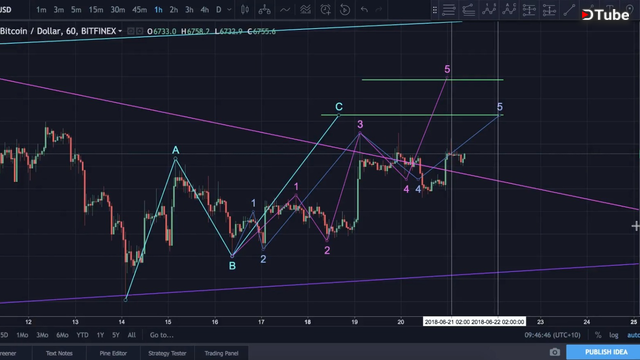Select the horizontal lines tool in the favorites toolbar

[x=449, y=10]
